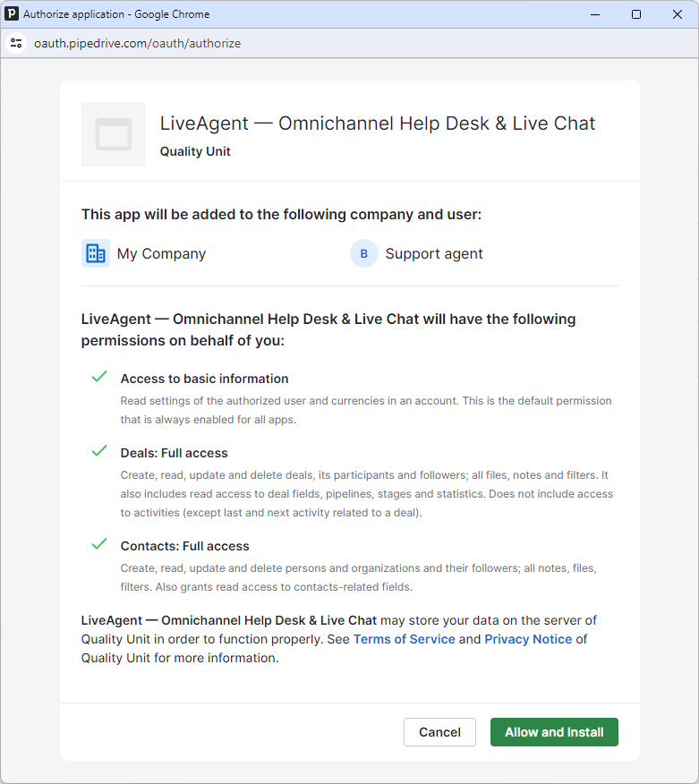Click the Support agent avatar badge
Image resolution: width=699 pixels, height=784 pixels.
tap(363, 253)
